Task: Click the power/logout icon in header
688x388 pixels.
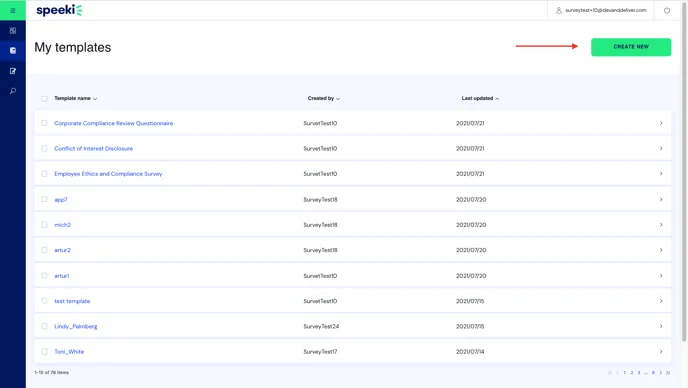Action: (x=667, y=11)
